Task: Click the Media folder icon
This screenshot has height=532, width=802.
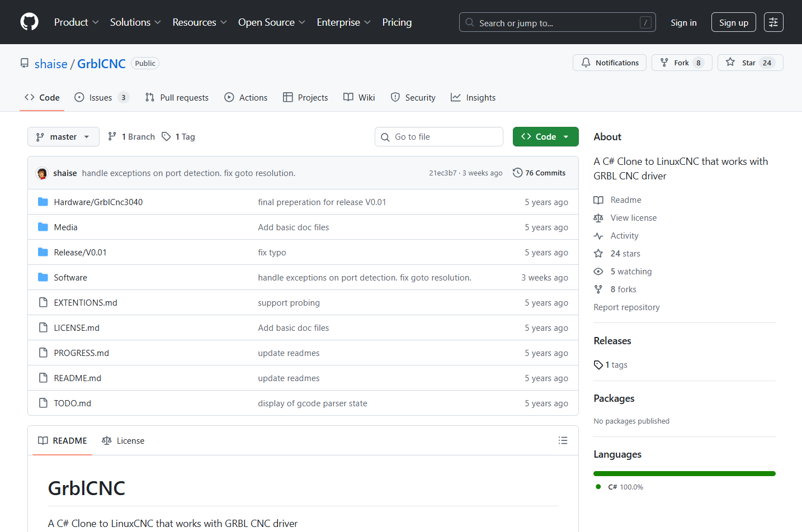Action: pyautogui.click(x=43, y=227)
